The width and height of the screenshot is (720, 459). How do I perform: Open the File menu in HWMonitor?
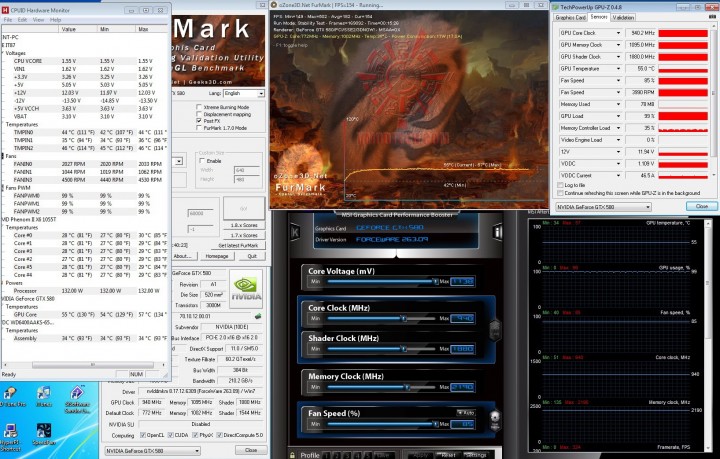pos(8,20)
